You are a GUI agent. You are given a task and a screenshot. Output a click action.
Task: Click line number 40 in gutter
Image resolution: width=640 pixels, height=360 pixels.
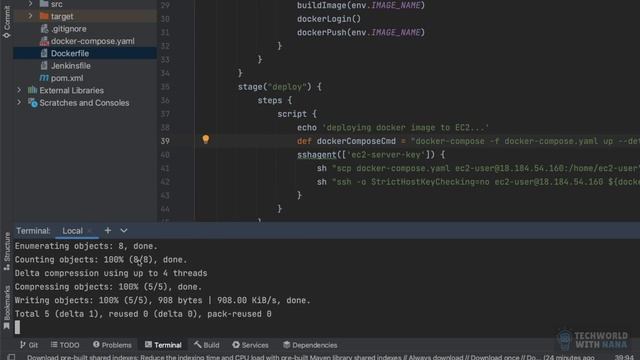(x=165, y=155)
